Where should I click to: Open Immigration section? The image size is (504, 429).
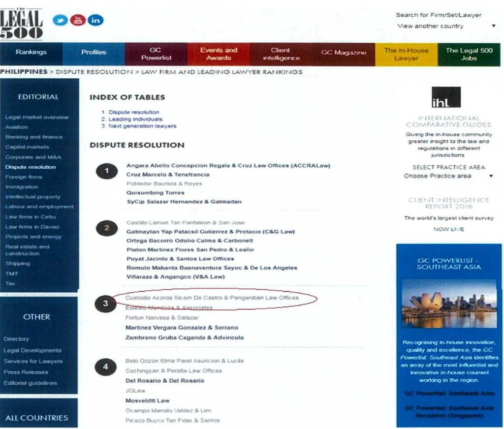point(22,186)
